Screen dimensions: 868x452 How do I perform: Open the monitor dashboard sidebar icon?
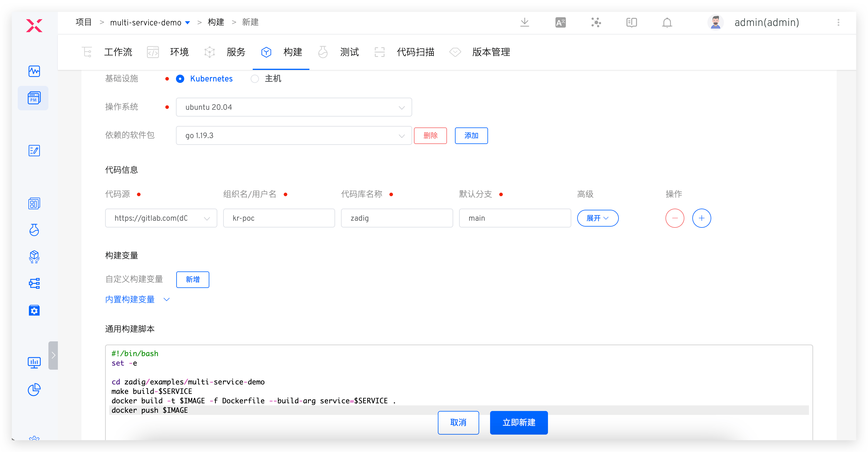34,362
